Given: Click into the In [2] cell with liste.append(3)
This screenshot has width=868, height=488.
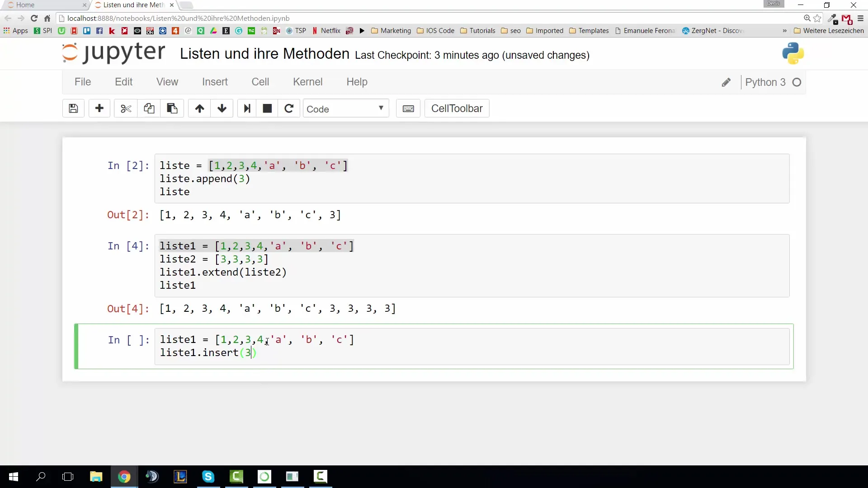Looking at the screenshot, I should (x=472, y=178).
